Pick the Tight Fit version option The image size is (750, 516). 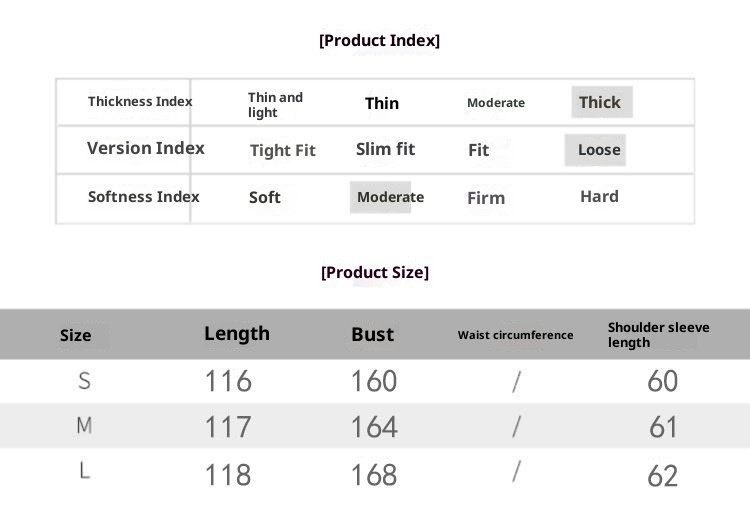coord(282,150)
